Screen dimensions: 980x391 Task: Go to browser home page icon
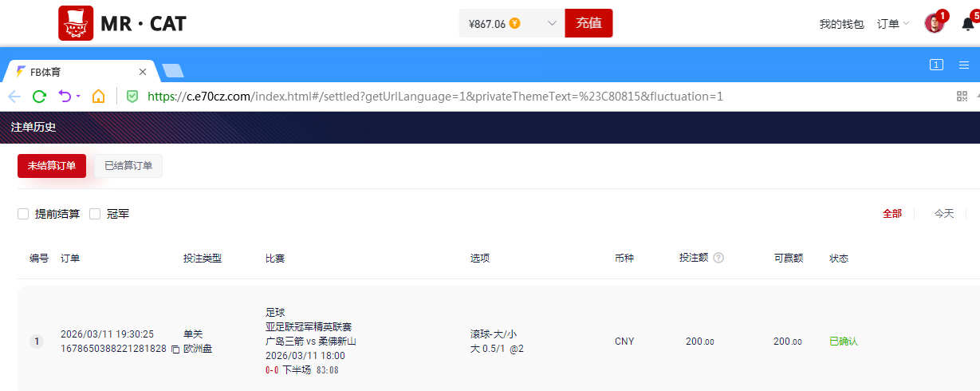pos(98,97)
